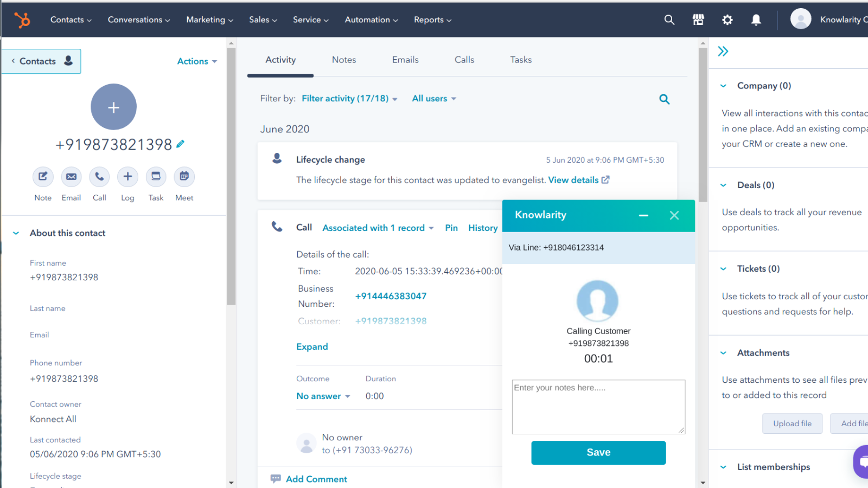Click the Save button in Knowlarity widget
Viewport: 868px width, 488px height.
[598, 453]
